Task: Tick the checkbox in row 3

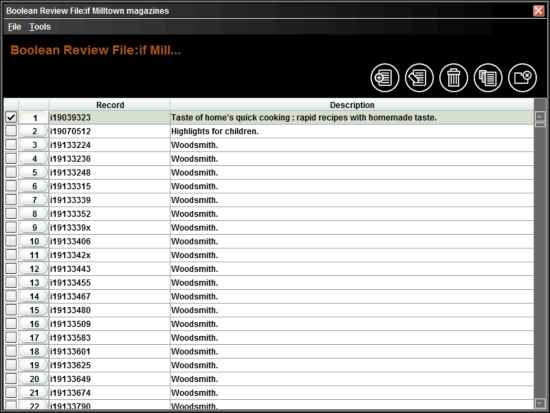Action: (11, 145)
